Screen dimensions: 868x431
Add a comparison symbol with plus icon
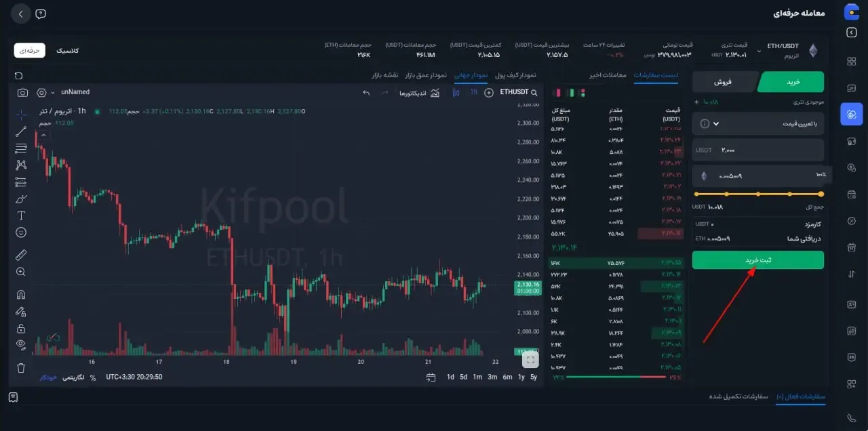[489, 93]
